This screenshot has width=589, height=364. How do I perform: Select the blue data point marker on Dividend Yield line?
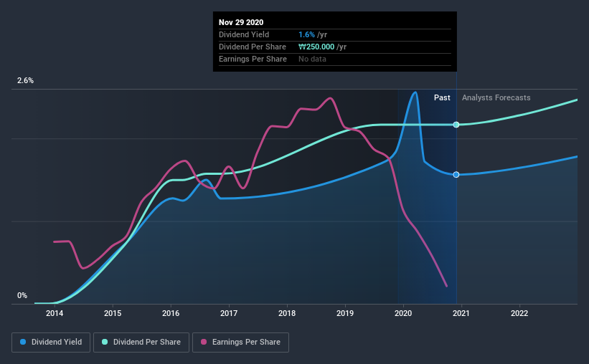click(456, 175)
